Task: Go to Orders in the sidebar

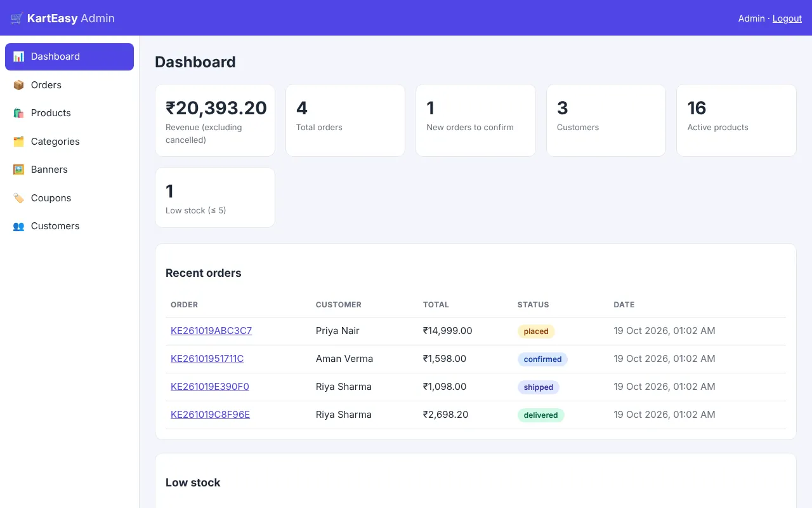Action: (69, 85)
